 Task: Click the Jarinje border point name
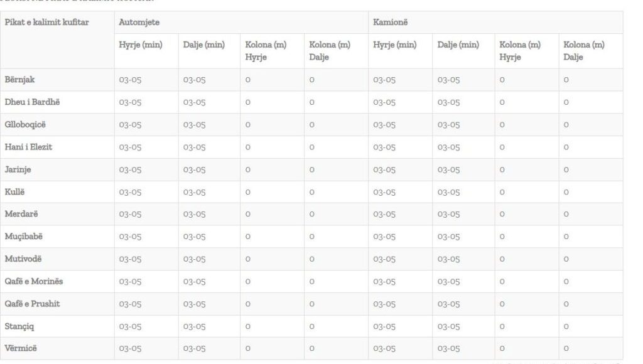point(18,169)
